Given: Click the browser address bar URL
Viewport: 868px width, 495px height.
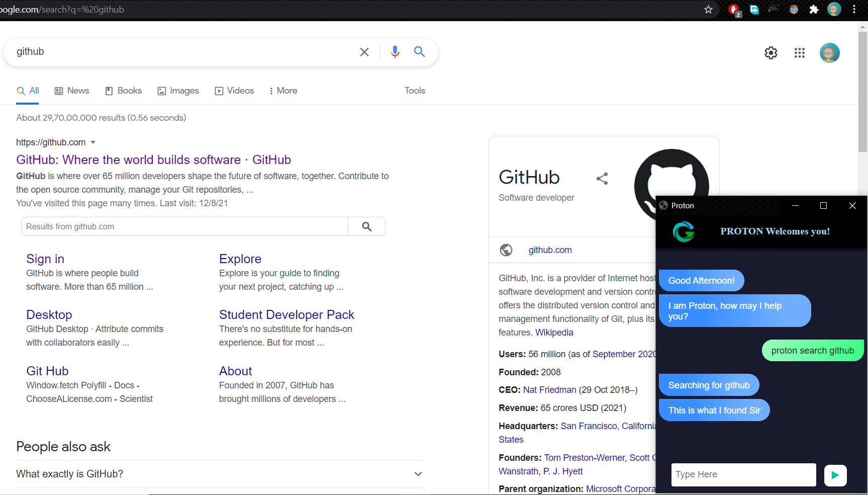Looking at the screenshot, I should point(62,10).
